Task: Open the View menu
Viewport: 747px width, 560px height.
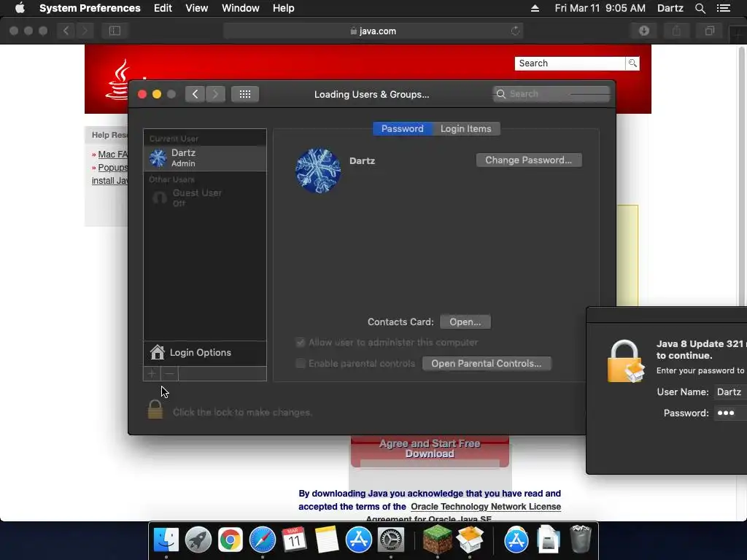Action: click(x=197, y=8)
